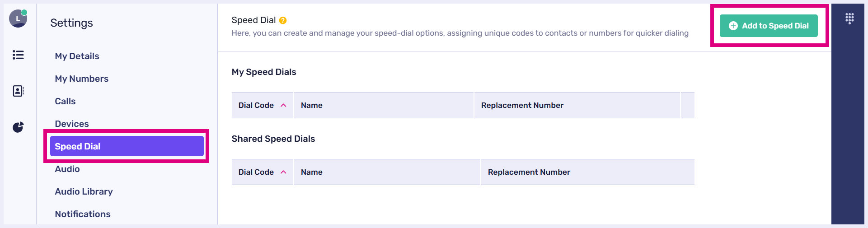Screen dimensions: 868x228
Task: Open Audio settings
Action: click(x=67, y=169)
